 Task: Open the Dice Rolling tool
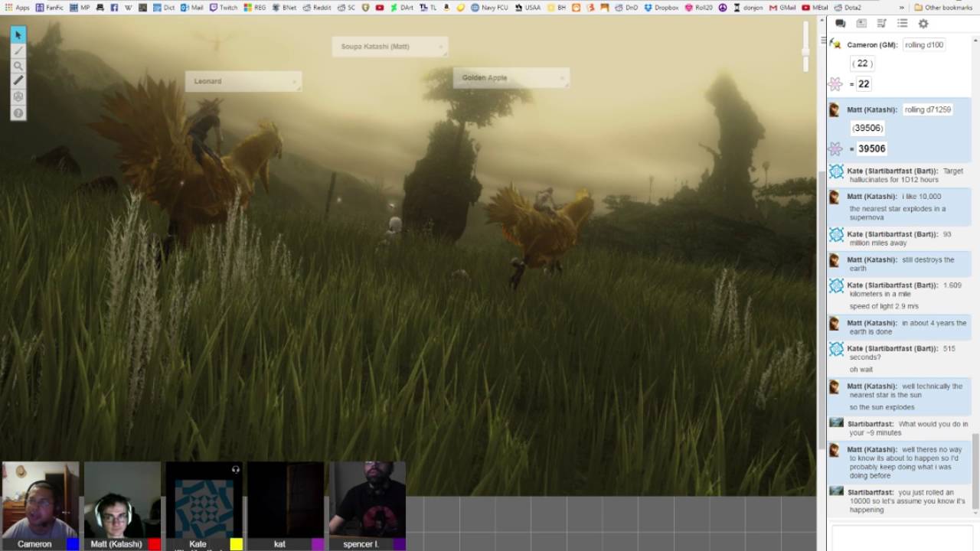[18, 97]
